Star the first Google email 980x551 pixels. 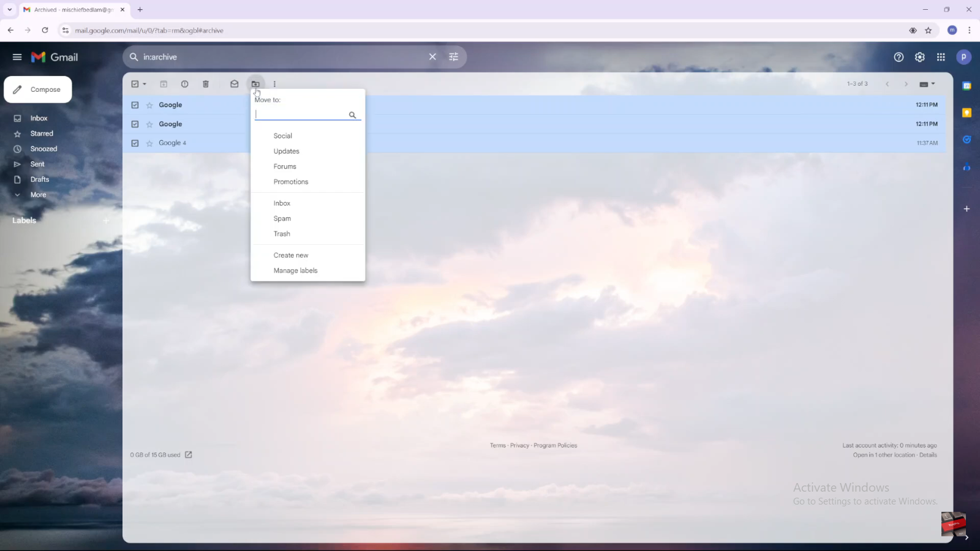coord(149,105)
